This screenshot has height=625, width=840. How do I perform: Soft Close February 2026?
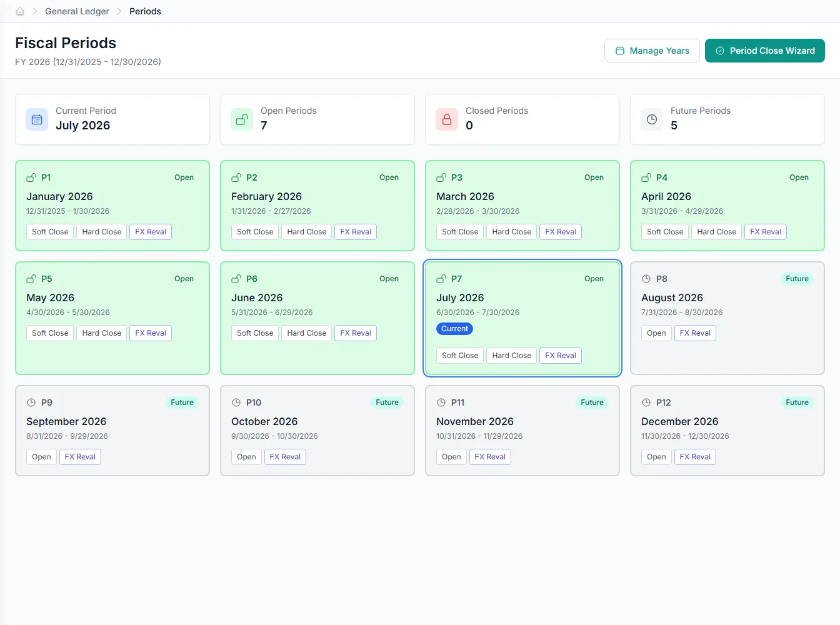coord(255,232)
